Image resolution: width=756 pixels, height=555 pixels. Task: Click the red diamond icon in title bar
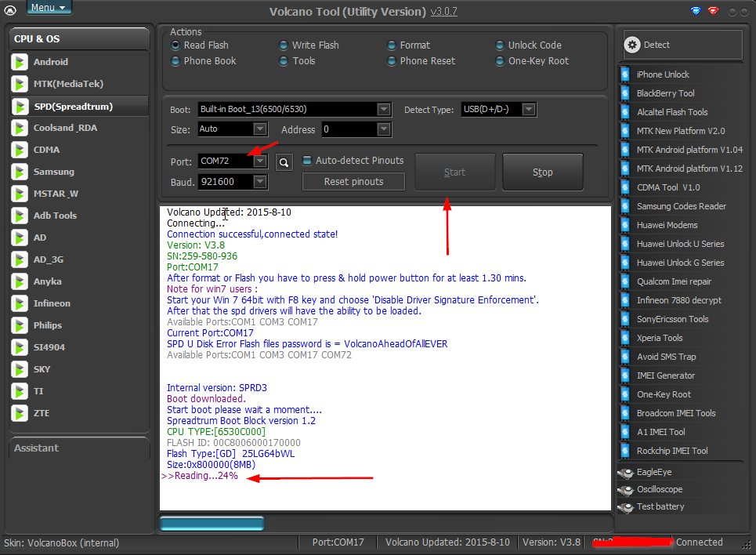pyautogui.click(x=714, y=11)
